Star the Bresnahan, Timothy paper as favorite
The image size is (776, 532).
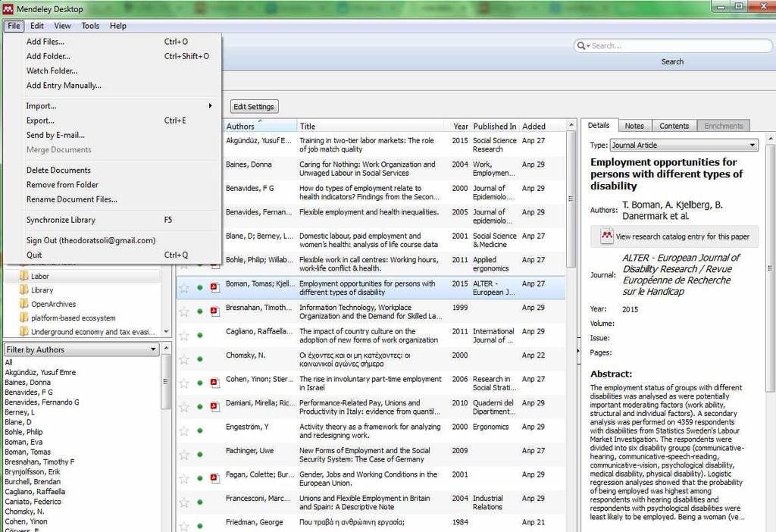(184, 311)
